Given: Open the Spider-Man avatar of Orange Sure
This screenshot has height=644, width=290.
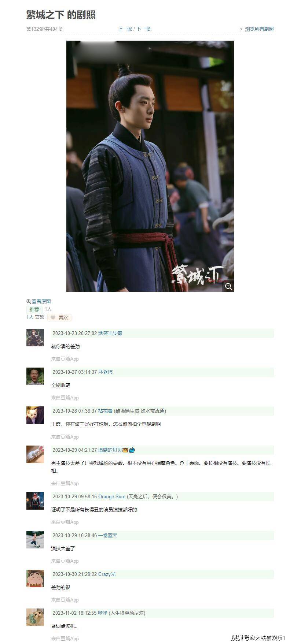Looking at the screenshot, I should tap(35, 501).
